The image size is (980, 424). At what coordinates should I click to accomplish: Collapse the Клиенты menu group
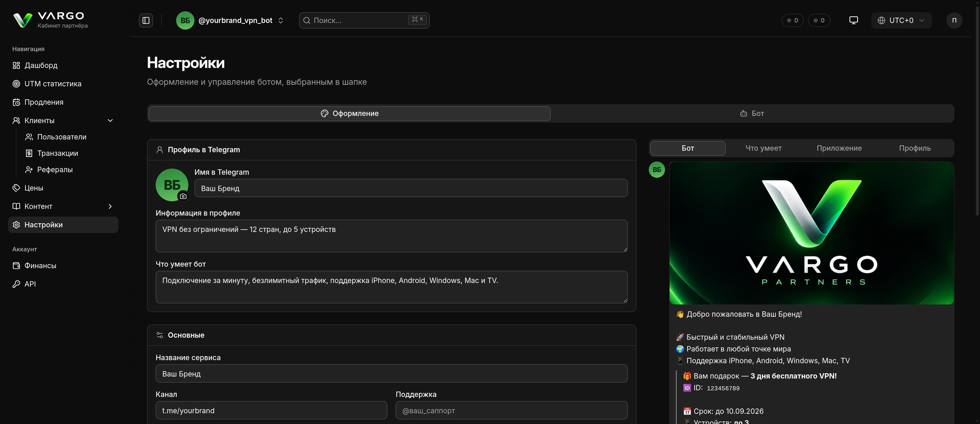(x=63, y=120)
